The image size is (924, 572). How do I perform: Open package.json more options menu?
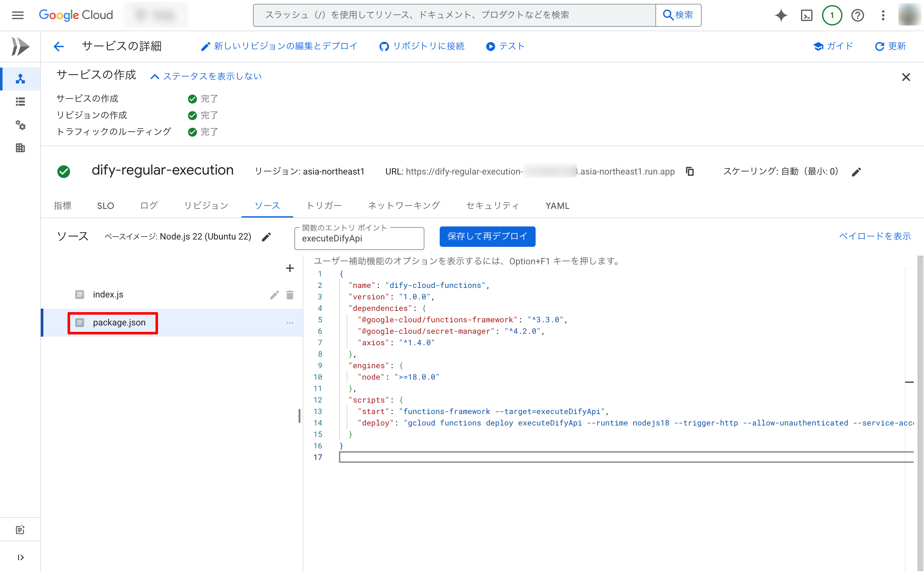[x=290, y=323]
